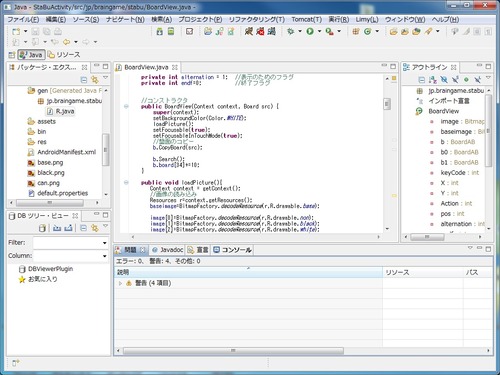Click the 説明 column header in Problems
The image size is (500, 375).
(248, 272)
